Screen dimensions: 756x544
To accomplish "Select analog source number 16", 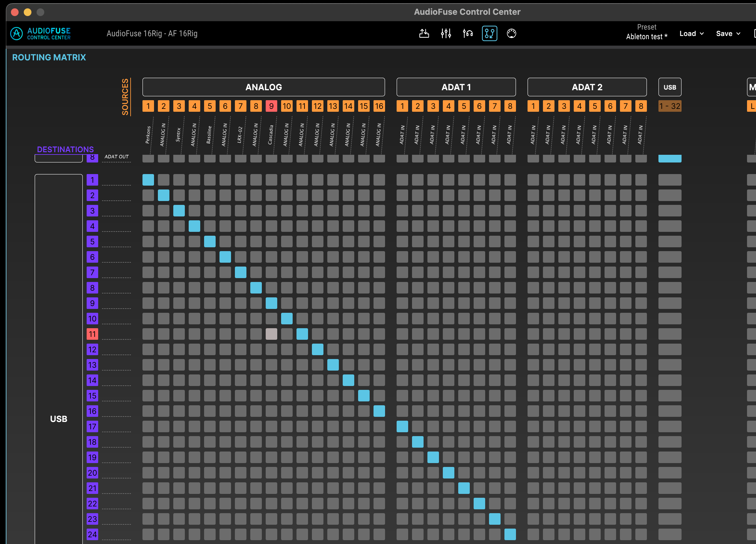I will (x=379, y=106).
